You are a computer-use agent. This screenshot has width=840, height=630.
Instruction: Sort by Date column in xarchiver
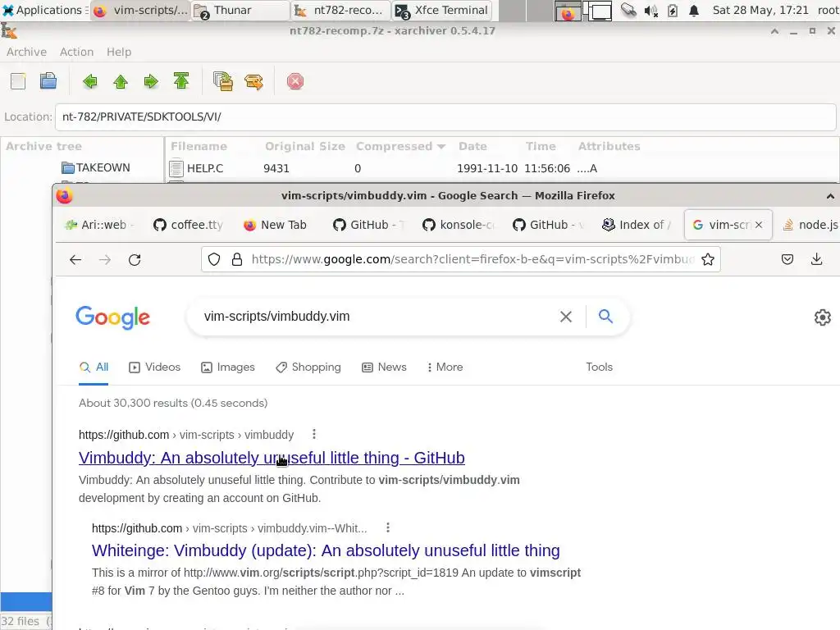click(472, 146)
